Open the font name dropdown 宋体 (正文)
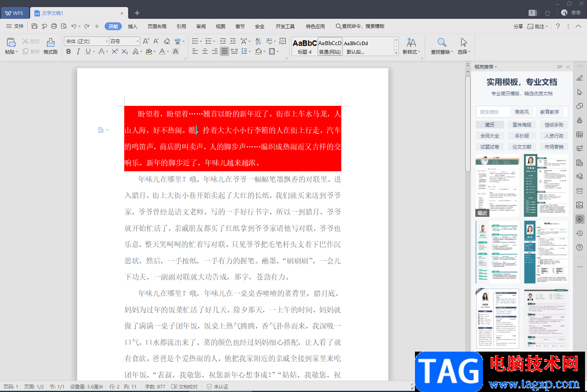 pos(86,41)
